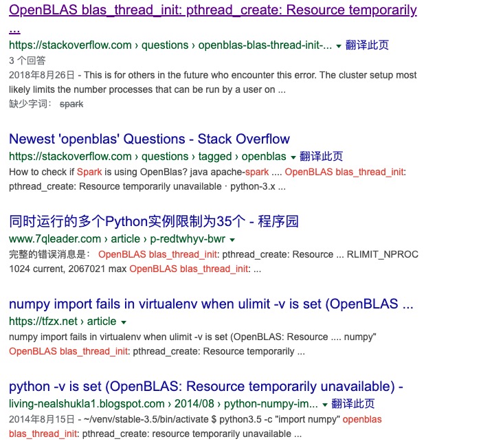The width and height of the screenshot is (492, 448).
Task: Select the red 'Spark' keyword in 'How to check if Spark'
Action: point(89,172)
